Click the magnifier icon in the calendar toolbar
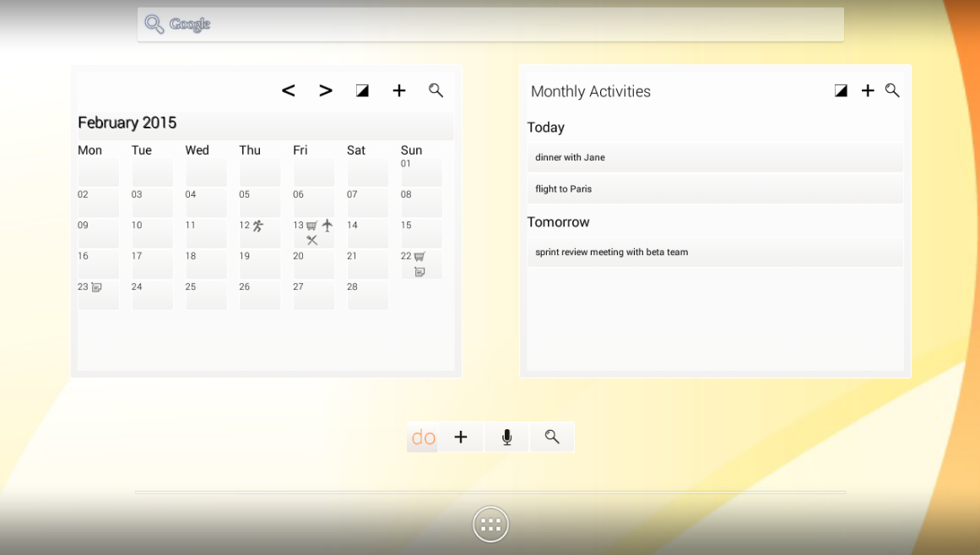Viewport: 980px width, 555px height. point(436,90)
